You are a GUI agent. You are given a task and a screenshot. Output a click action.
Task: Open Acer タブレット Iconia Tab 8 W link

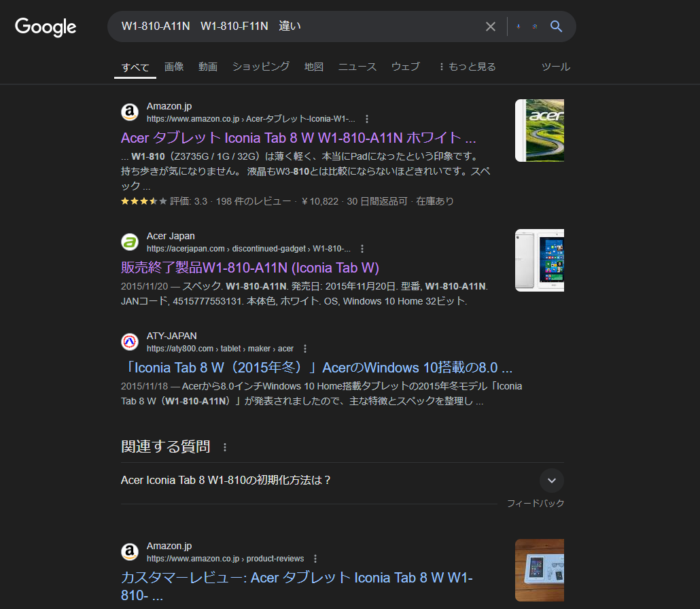298,137
